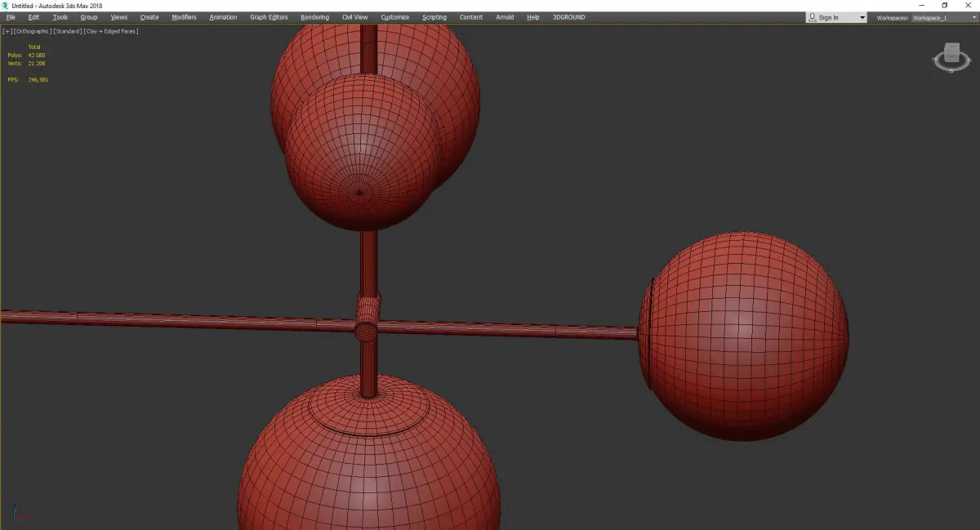Open the Animation menu

[223, 17]
